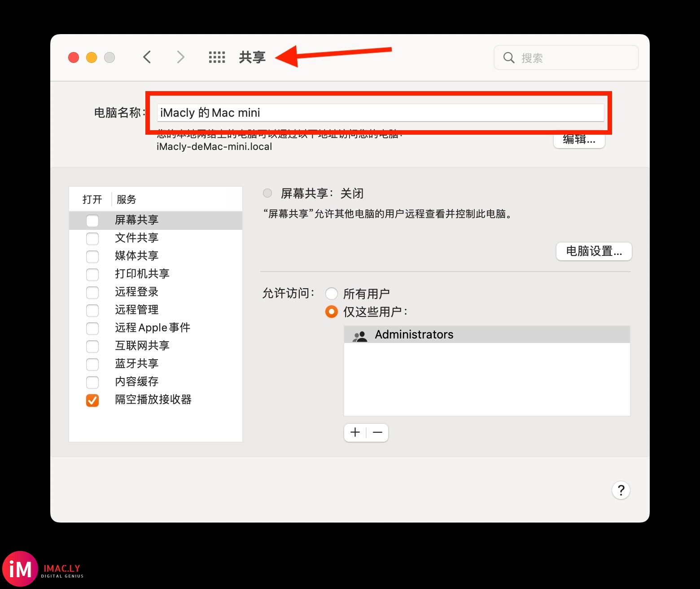This screenshot has height=589, width=700.
Task: Click into the 搜索 field
Action: pyautogui.click(x=566, y=57)
